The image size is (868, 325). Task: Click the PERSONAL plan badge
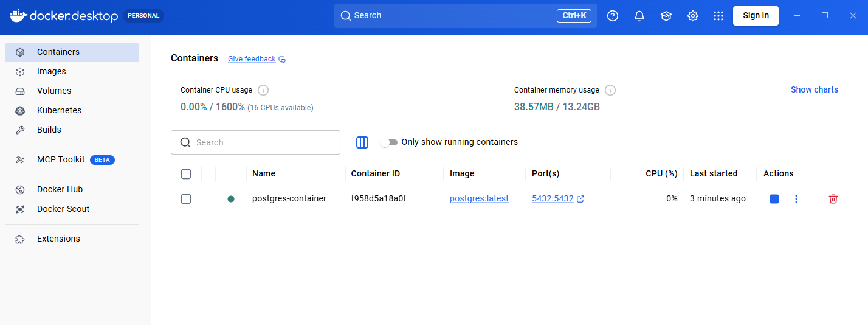(x=143, y=16)
